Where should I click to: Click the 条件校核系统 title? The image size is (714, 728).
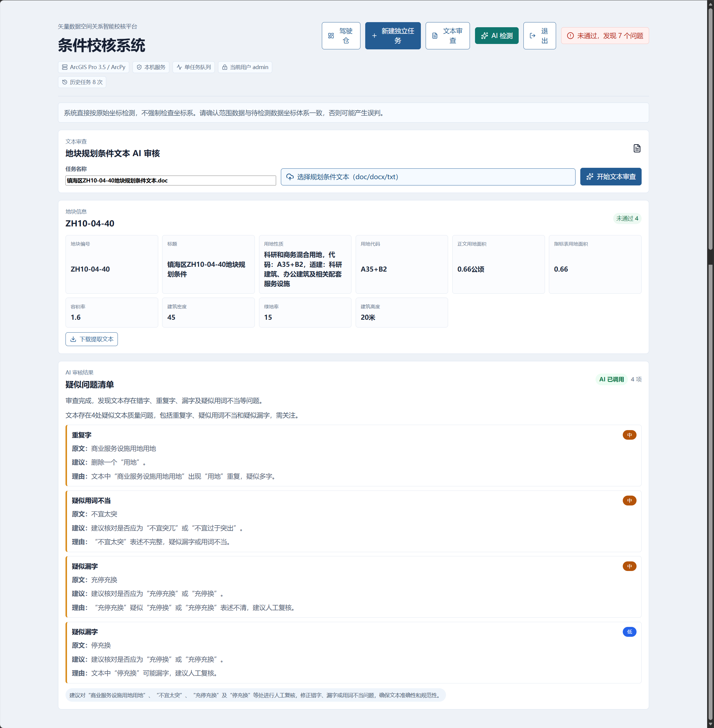coord(102,45)
